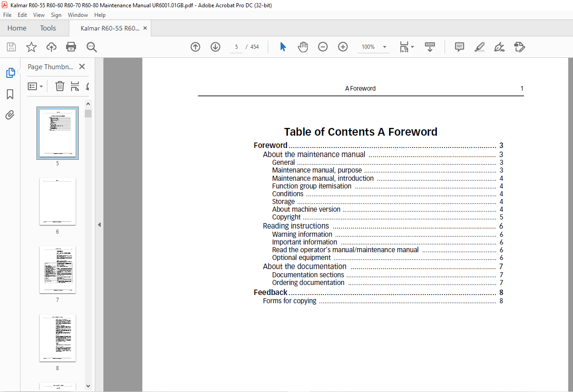
Task: Open the Edit menu
Action: point(22,15)
